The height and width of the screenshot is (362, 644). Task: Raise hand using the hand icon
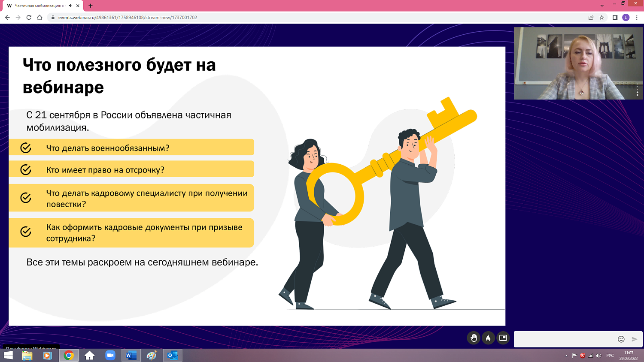point(474,338)
